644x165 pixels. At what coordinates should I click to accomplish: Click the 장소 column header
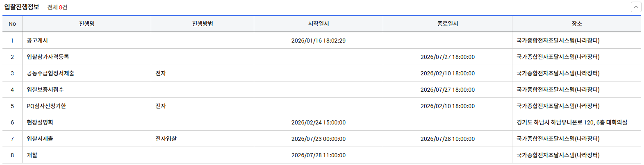tap(577, 24)
